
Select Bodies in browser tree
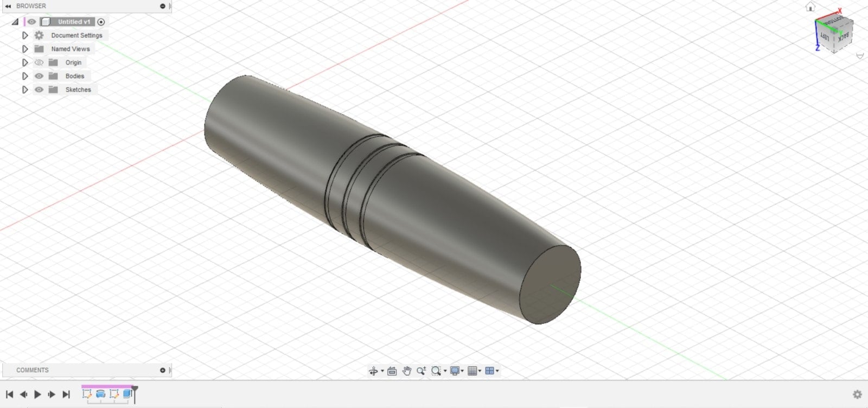pos(75,76)
